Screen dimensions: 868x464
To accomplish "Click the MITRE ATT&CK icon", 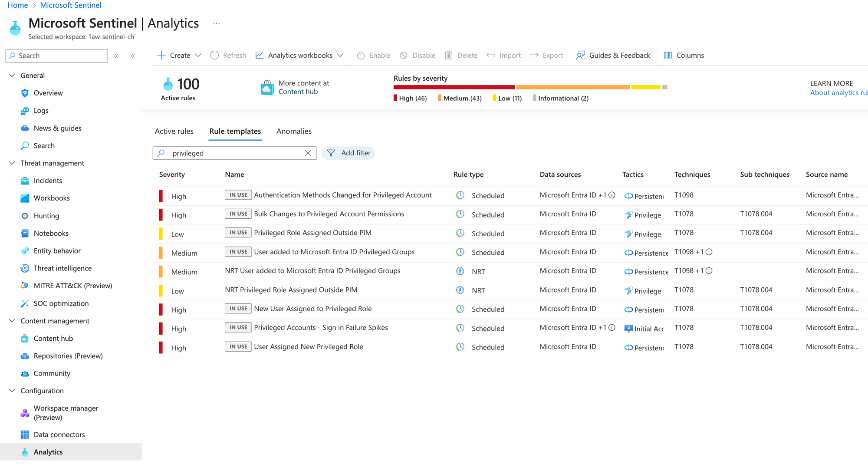I will tap(25, 286).
